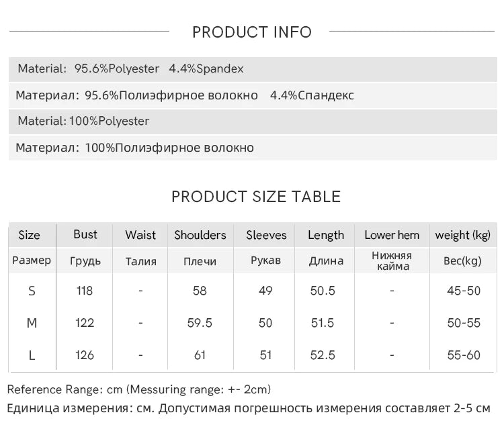This screenshot has width=504, height=433.
Task: Click the shoulders value 59.5
Action: [x=200, y=323]
